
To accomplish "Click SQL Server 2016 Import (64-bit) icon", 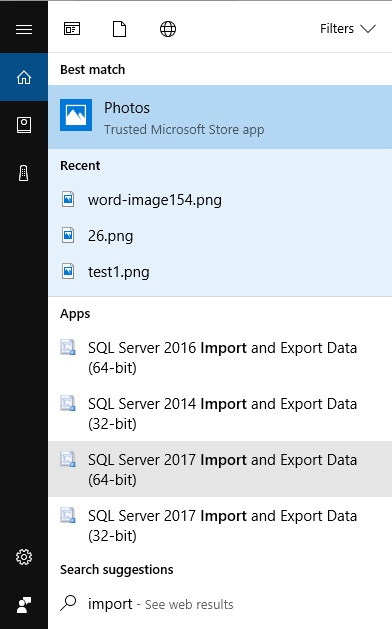I will [68, 347].
